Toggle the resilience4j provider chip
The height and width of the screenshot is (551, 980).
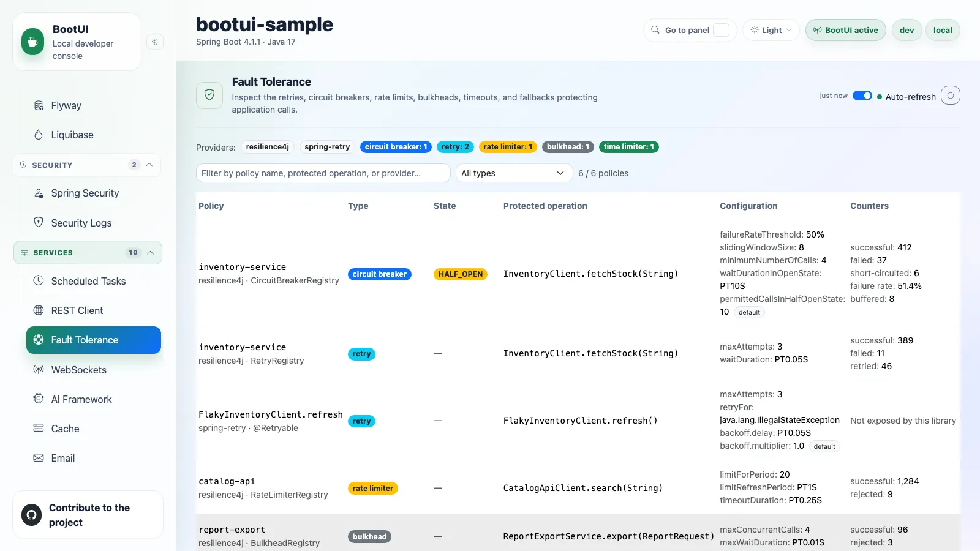tap(268, 147)
